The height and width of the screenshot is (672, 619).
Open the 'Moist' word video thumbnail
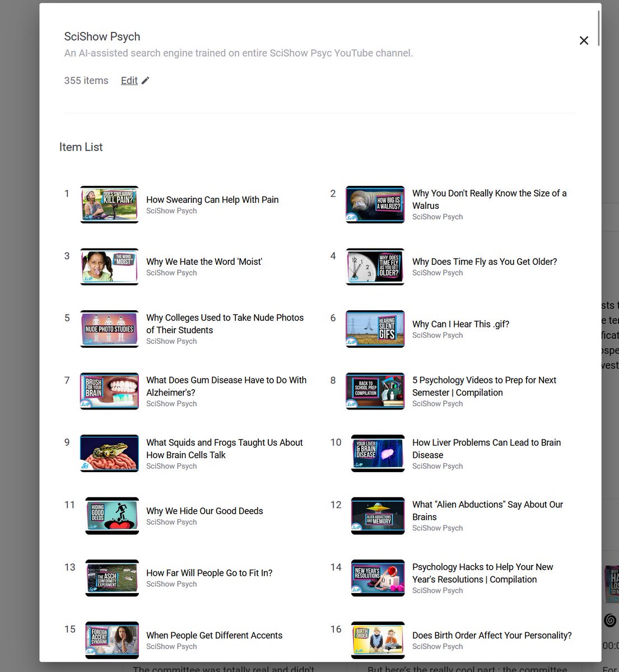coord(109,267)
